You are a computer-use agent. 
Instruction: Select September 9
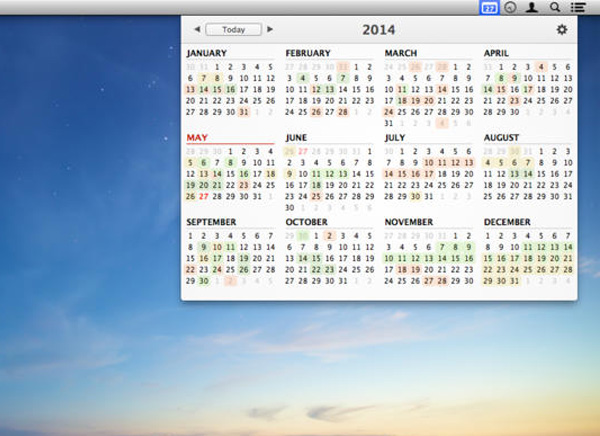(204, 247)
